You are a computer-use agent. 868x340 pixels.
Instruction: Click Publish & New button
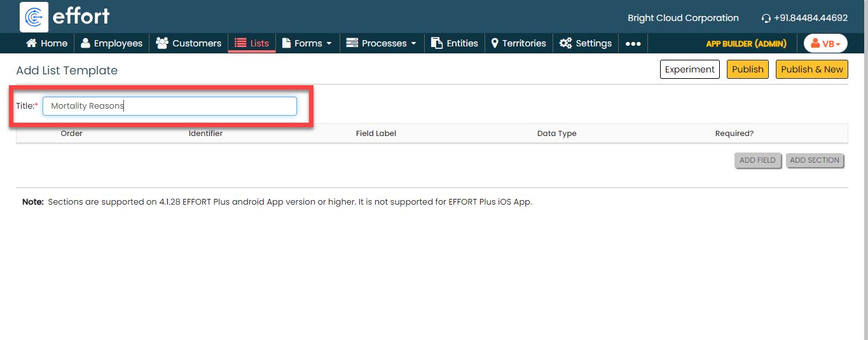coord(811,69)
